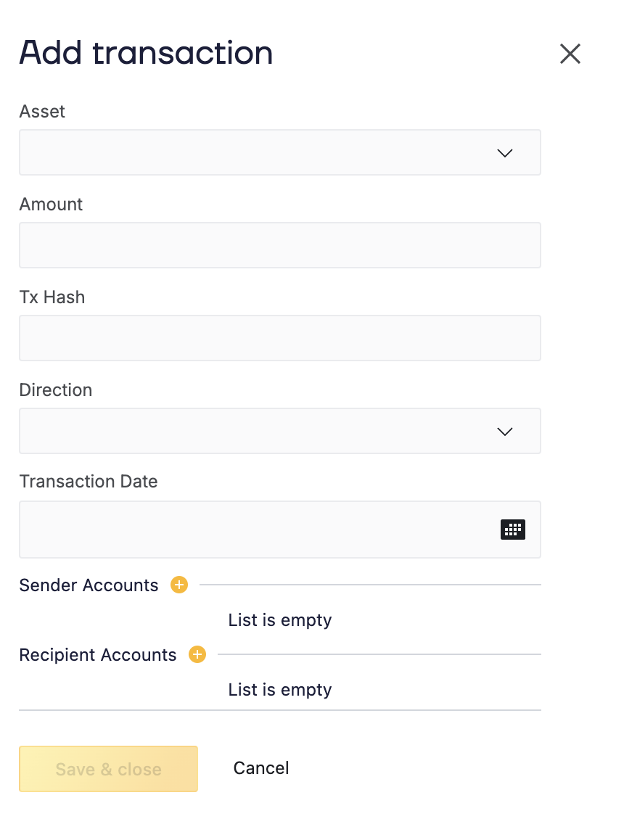The width and height of the screenshot is (624, 840).
Task: Focus the Amount input field
Action: coord(279,245)
